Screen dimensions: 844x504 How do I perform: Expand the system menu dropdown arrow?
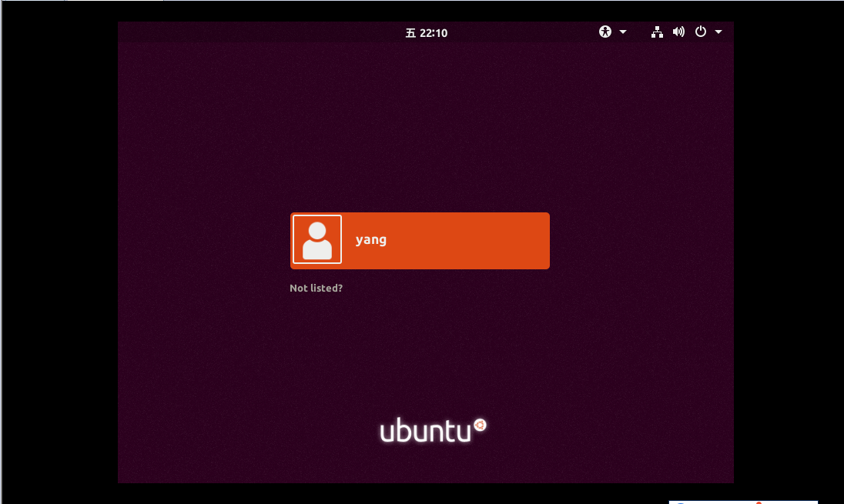[x=718, y=32]
